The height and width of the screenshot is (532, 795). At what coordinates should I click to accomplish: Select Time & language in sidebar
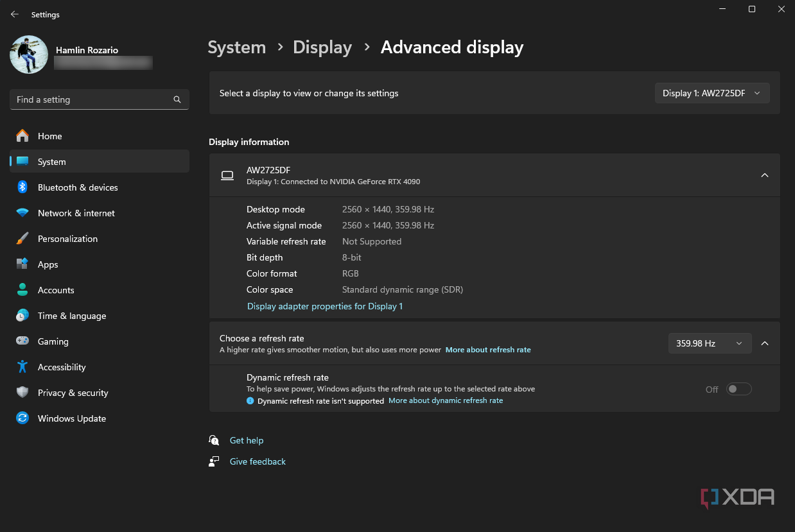pyautogui.click(x=72, y=316)
